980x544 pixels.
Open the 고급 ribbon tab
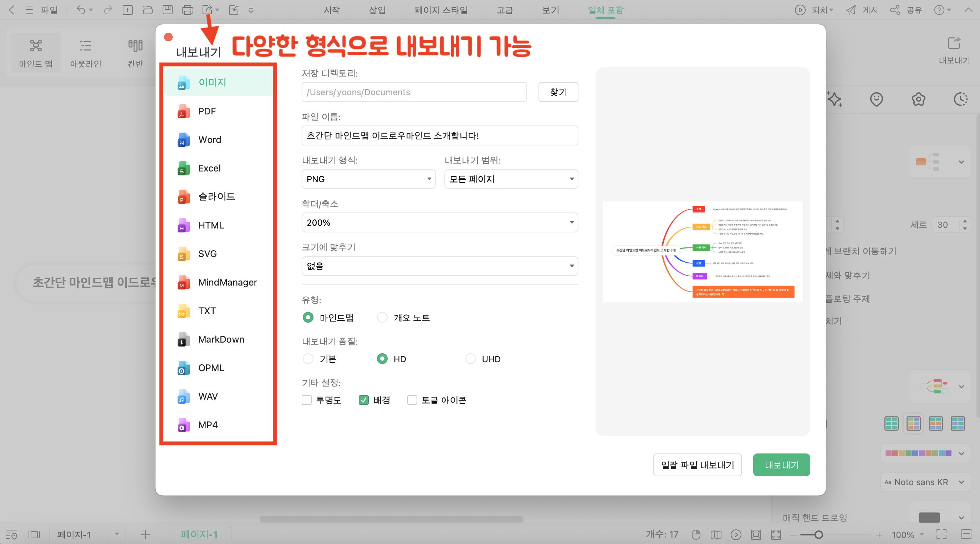tap(505, 10)
